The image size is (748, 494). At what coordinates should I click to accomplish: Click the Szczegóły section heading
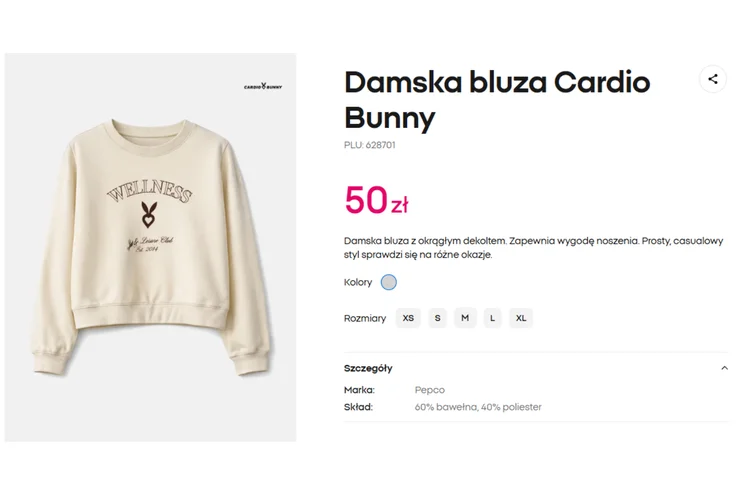pos(369,368)
